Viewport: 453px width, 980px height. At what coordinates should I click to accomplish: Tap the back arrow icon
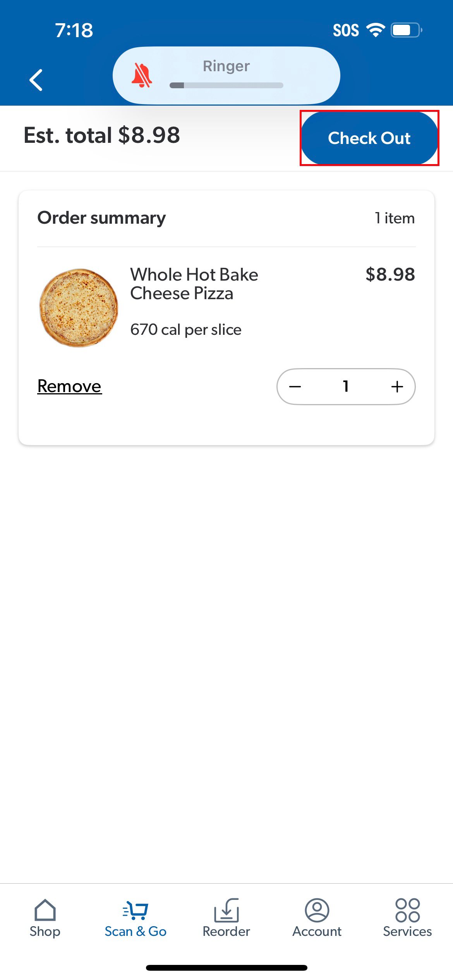(36, 80)
